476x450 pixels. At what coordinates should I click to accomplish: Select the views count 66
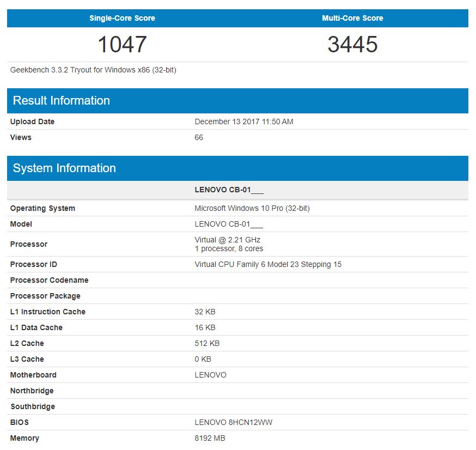[x=199, y=137]
